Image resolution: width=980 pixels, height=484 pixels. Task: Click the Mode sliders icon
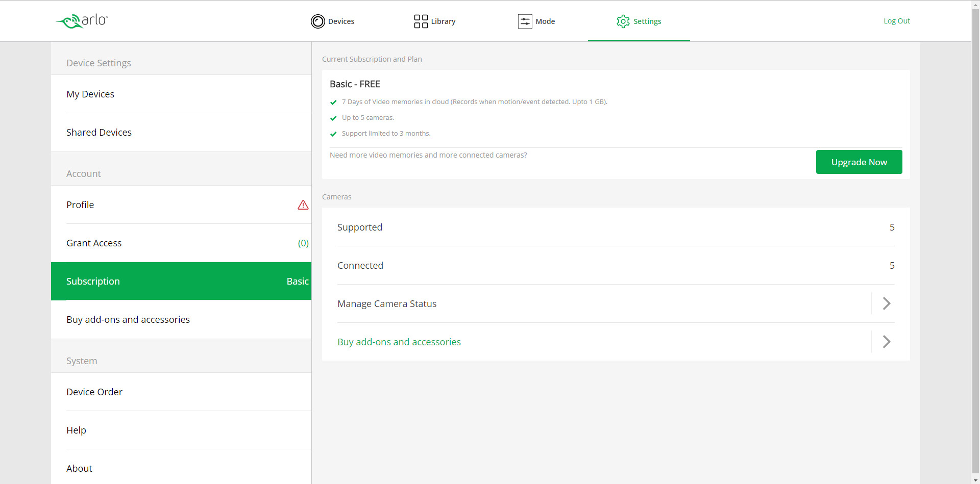525,21
